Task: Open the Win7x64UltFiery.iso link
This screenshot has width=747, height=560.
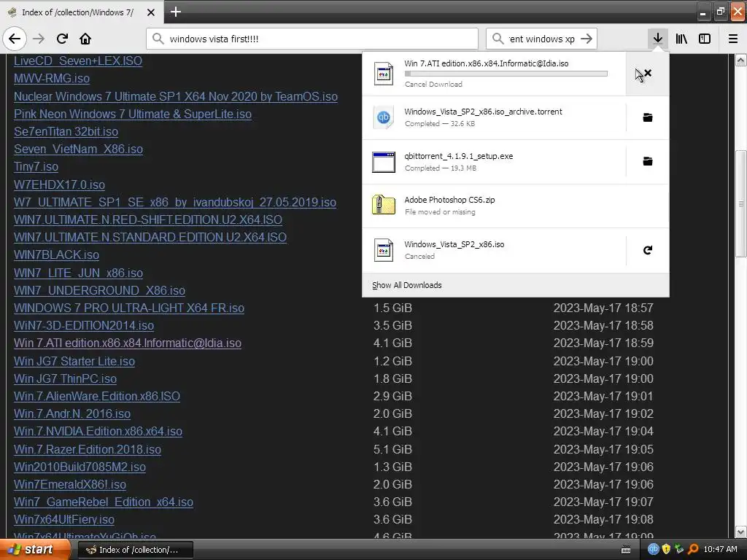Action: [64, 520]
